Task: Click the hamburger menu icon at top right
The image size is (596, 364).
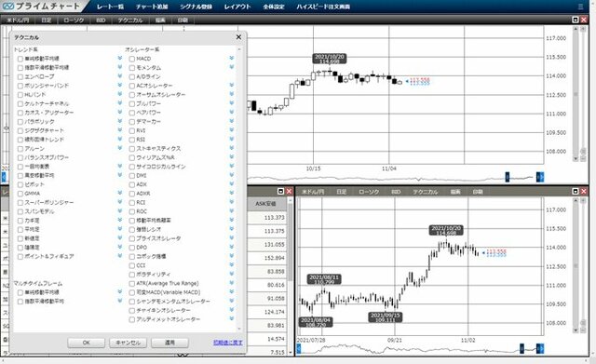Action: pyautogui.click(x=580, y=7)
